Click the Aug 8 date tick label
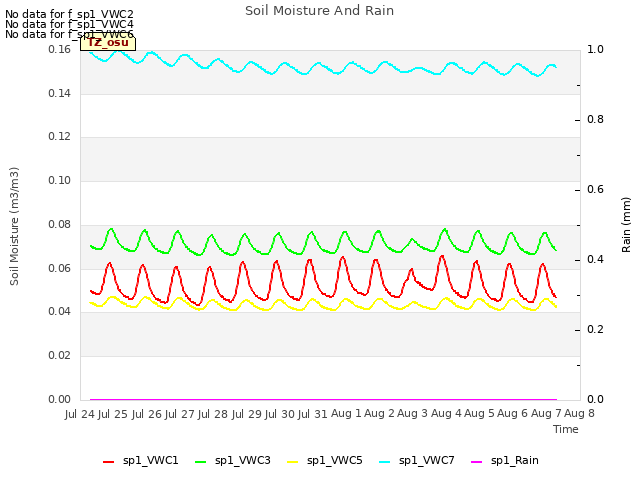 click(579, 414)
